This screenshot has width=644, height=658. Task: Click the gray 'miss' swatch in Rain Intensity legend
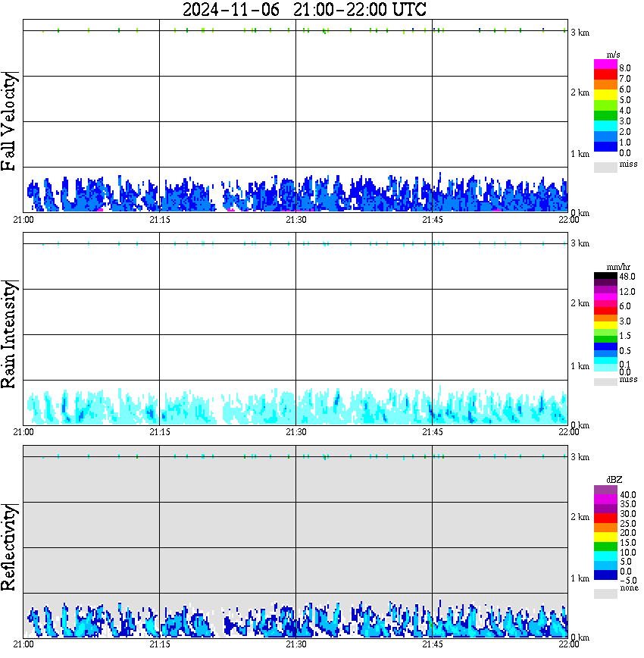(x=605, y=382)
